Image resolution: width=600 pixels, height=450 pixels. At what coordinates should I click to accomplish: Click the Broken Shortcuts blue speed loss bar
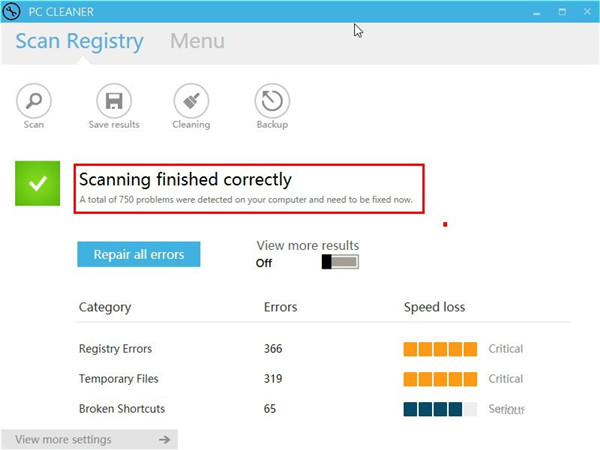(433, 409)
